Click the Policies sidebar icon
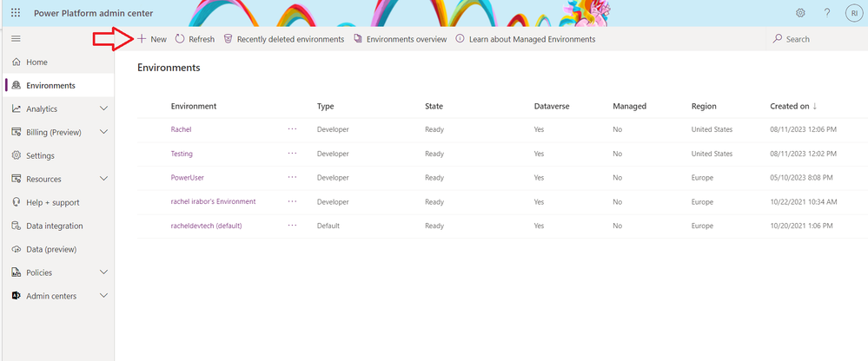Image resolution: width=868 pixels, height=361 pixels. coord(17,272)
